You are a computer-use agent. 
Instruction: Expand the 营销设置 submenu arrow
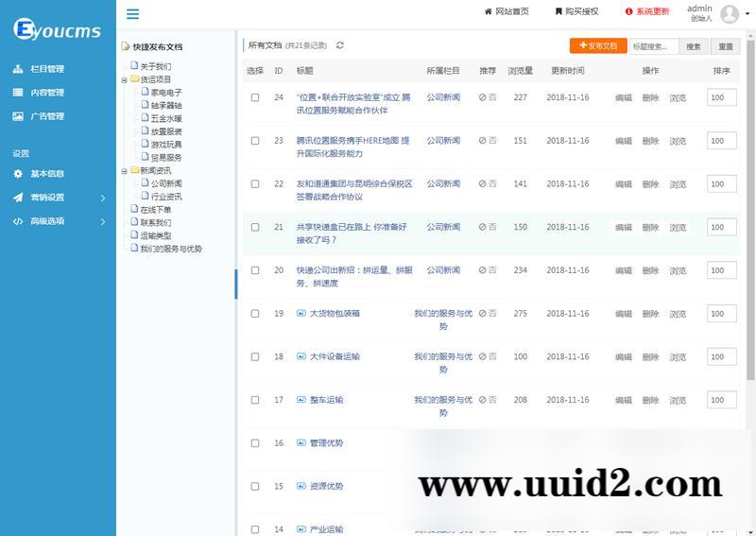[x=103, y=198]
